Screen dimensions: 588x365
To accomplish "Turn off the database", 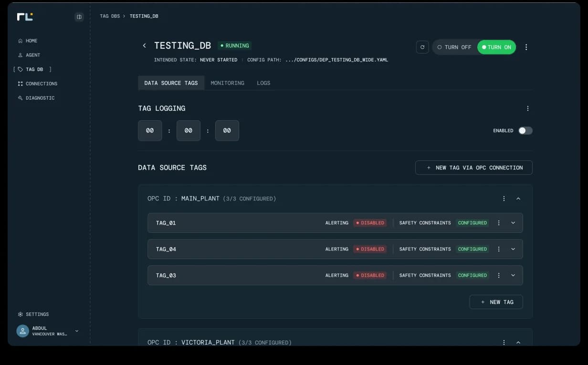I will (x=454, y=47).
